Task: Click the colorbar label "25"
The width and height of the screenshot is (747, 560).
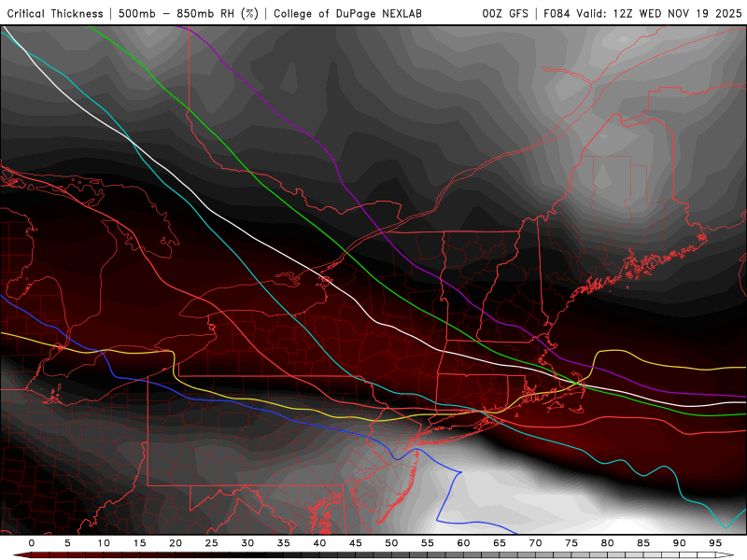Action: [x=212, y=543]
